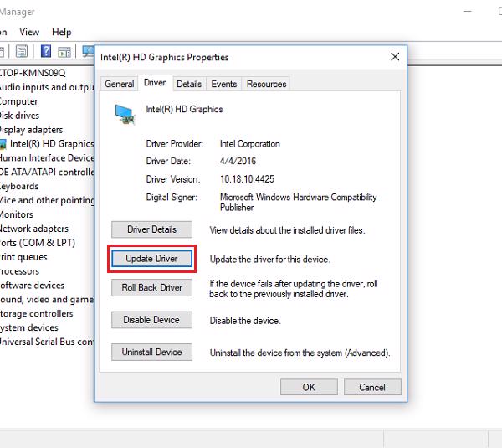Open the View menu
The width and height of the screenshot is (502, 448).
point(29,32)
